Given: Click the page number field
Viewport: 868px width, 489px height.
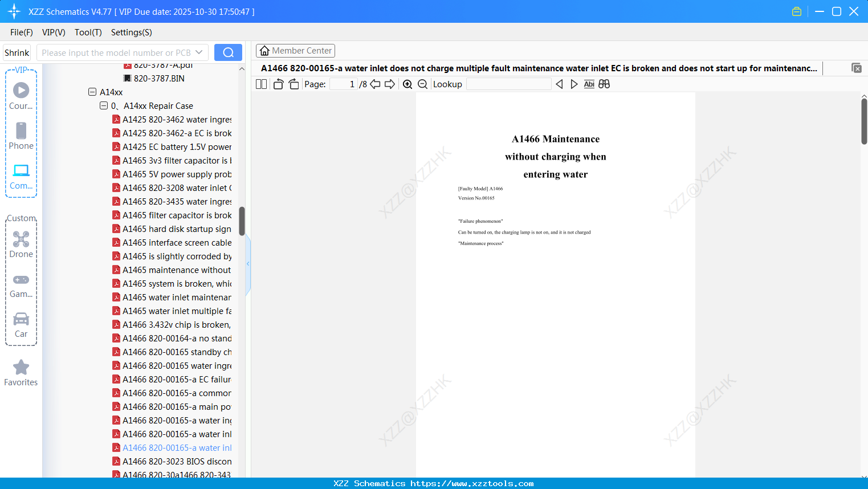Looking at the screenshot, I should [344, 84].
